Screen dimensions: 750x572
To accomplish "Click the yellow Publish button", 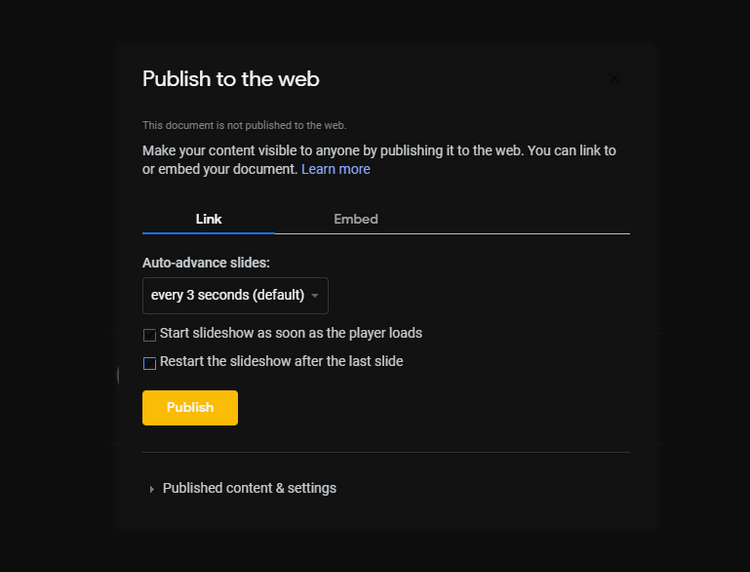I will pos(190,407).
